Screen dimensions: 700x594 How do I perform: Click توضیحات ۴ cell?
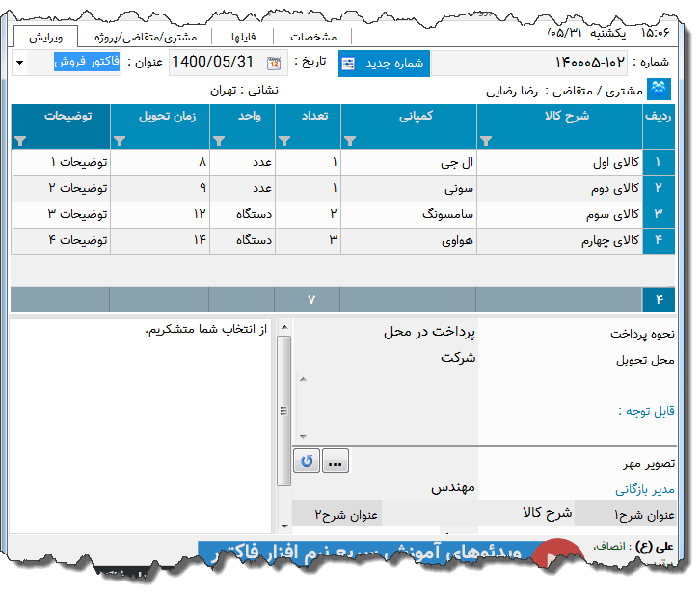[x=61, y=241]
